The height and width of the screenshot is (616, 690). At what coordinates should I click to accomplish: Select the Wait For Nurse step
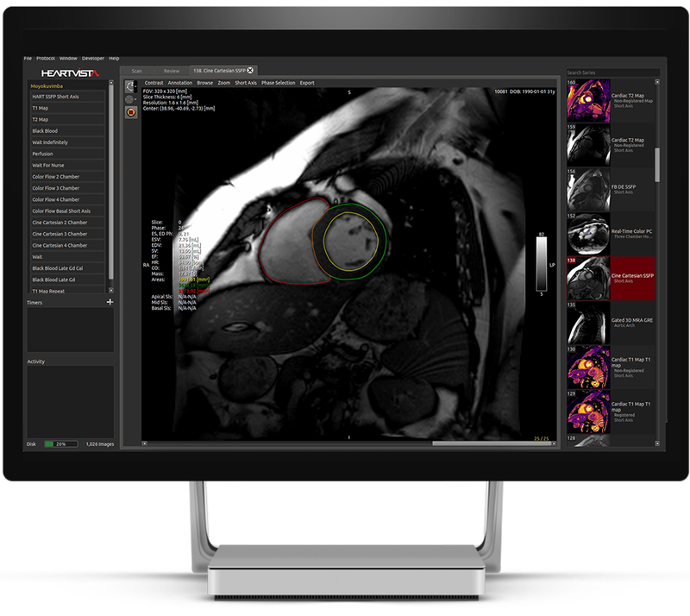(x=68, y=165)
